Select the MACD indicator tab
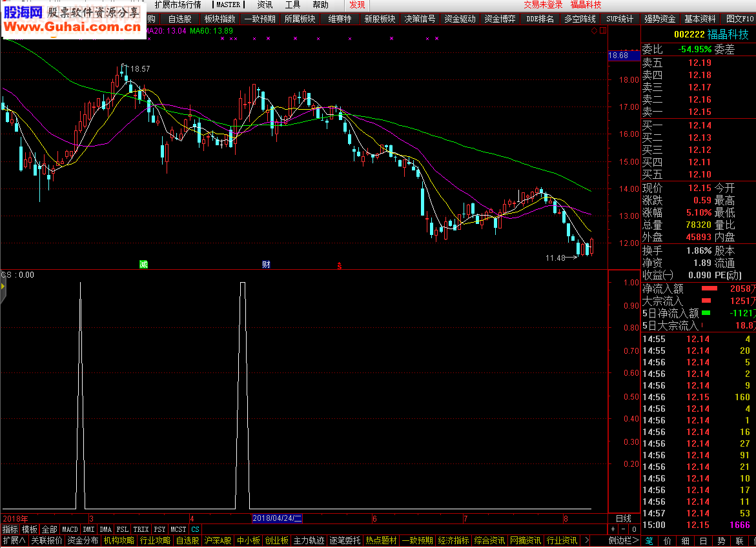Screen dimensions: 756x548 click(70, 529)
